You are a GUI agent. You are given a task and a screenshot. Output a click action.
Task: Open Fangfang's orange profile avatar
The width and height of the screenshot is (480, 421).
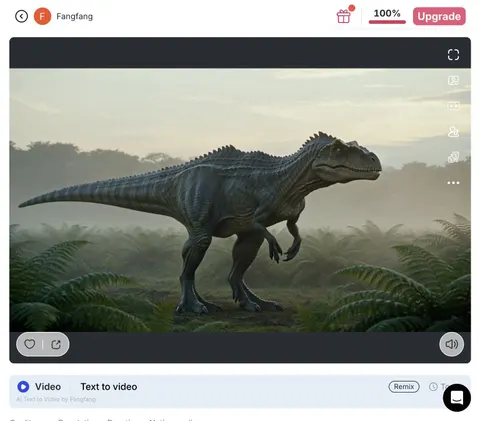[x=43, y=16]
